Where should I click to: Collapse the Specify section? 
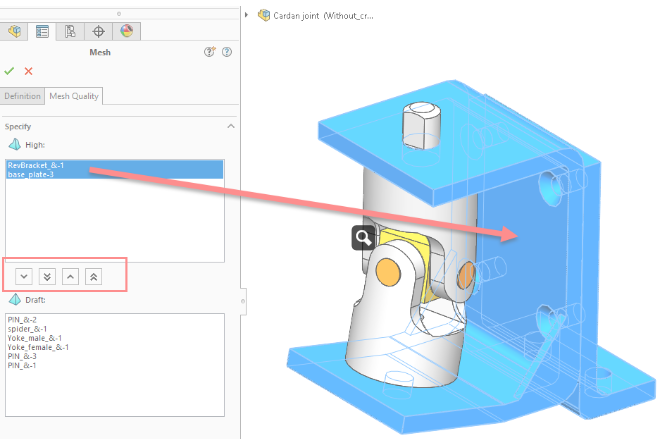click(x=231, y=127)
